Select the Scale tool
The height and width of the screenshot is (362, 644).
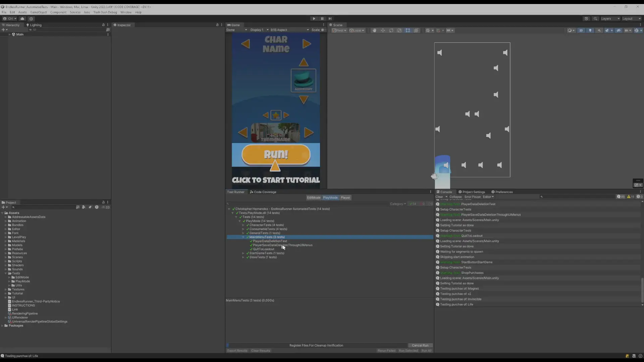[x=399, y=31]
